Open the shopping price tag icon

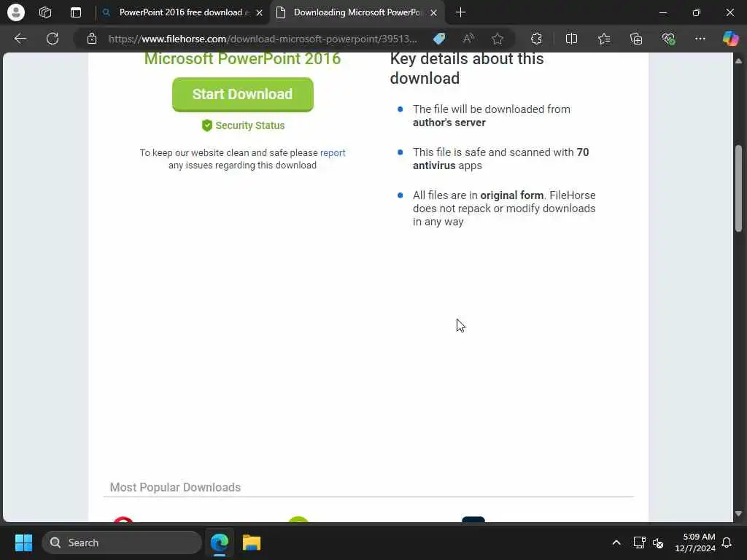[x=439, y=39]
